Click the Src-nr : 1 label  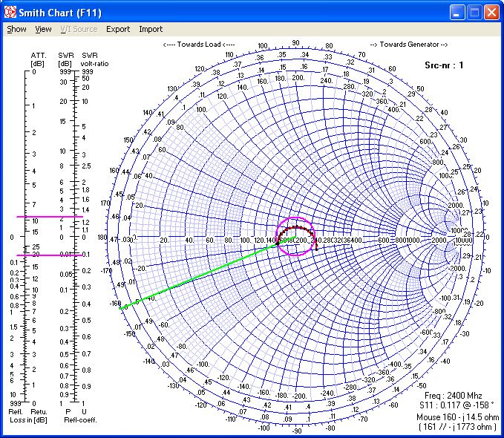point(442,65)
